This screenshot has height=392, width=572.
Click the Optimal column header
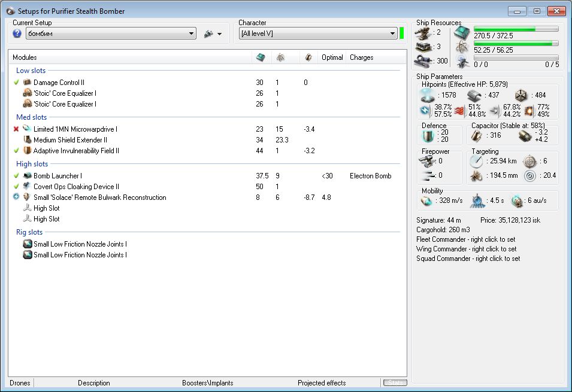(x=332, y=57)
